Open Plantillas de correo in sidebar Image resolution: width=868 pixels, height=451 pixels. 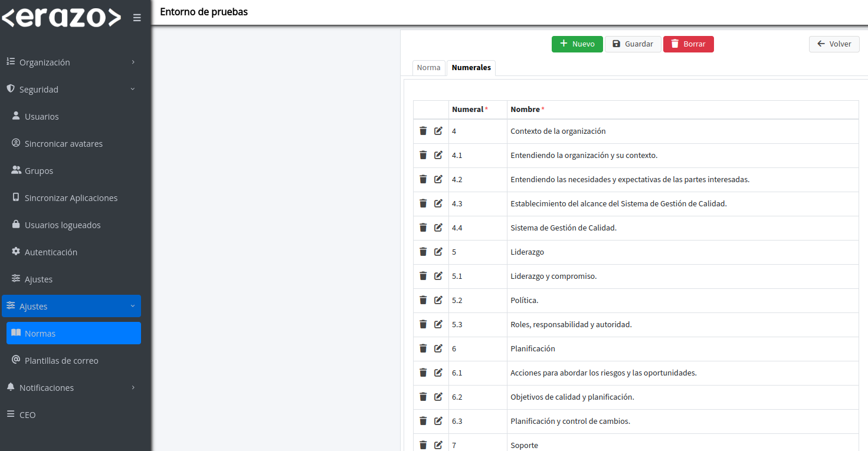[x=61, y=361]
